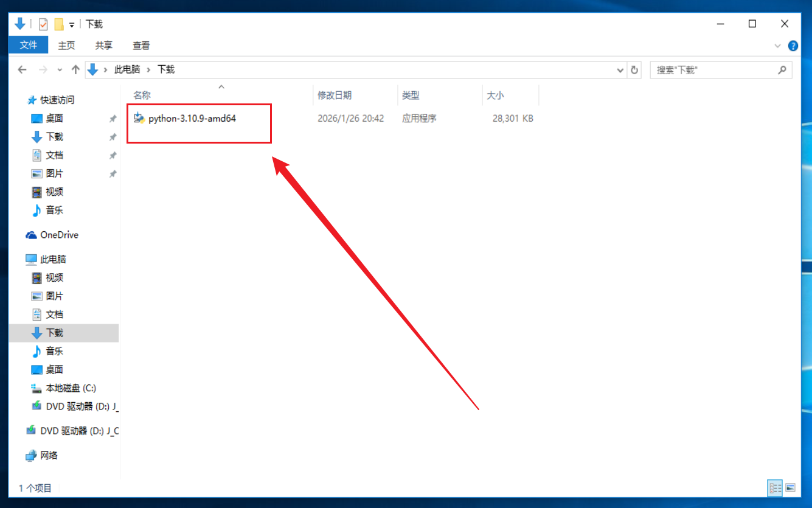Sort by the 类型 column header
The image size is (812, 508).
[x=411, y=96]
